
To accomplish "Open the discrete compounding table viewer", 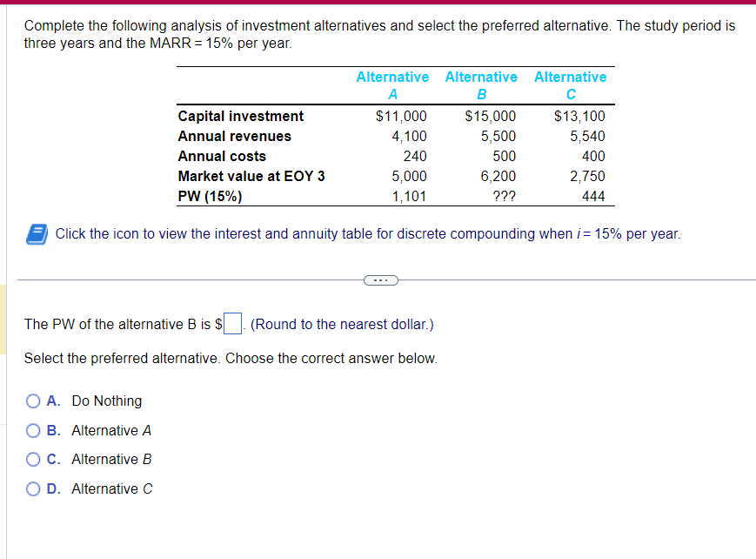I will [x=31, y=232].
